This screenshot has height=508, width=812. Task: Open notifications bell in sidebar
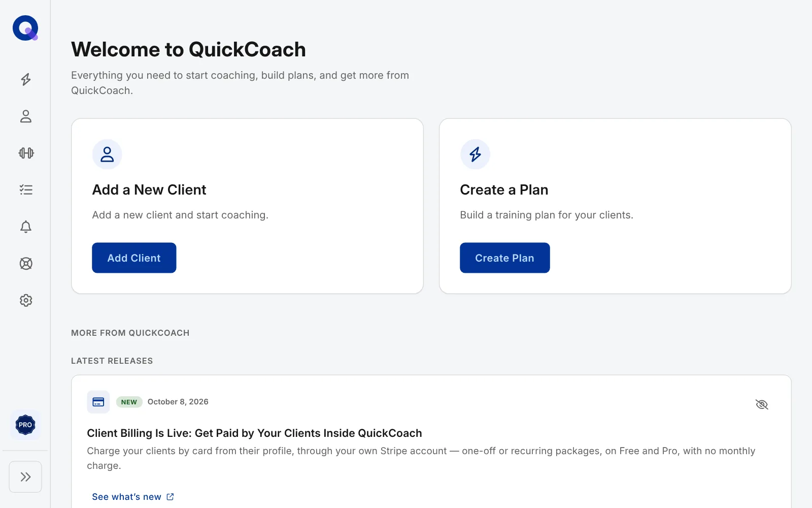[26, 227]
